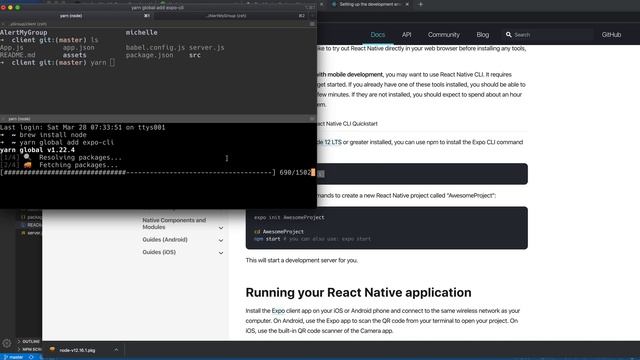Click the 'cd AwesomeProject' code line

[x=279, y=231]
